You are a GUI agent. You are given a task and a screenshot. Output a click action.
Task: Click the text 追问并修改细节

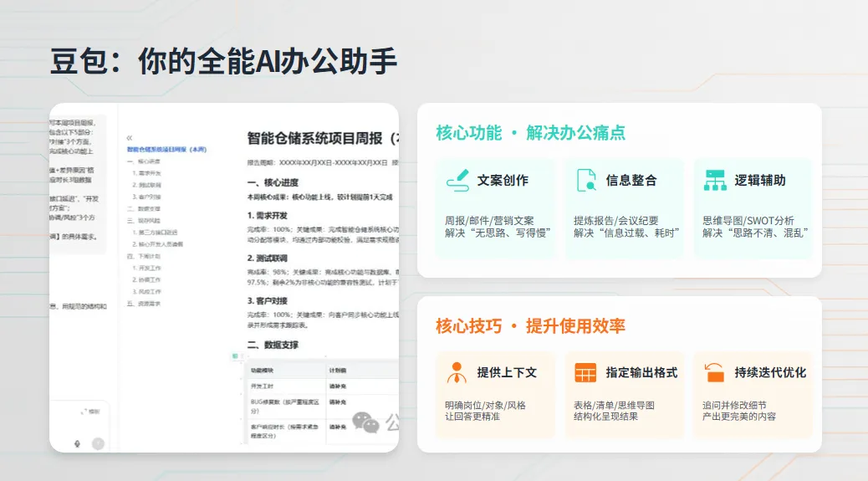pyautogui.click(x=734, y=405)
